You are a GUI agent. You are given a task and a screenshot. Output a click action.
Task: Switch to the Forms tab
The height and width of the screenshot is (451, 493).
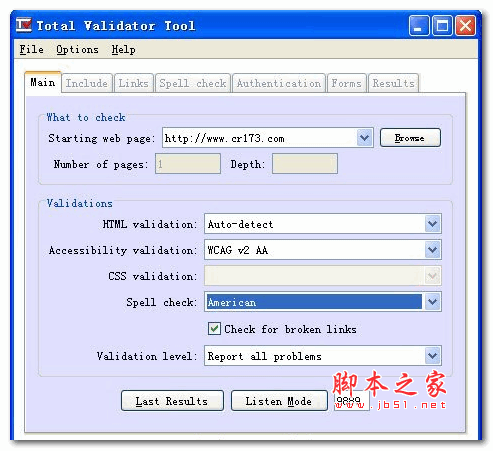[347, 83]
